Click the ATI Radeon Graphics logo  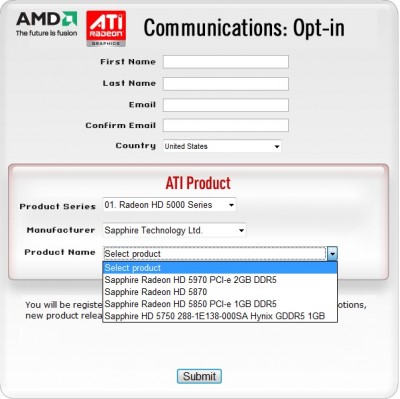click(106, 28)
